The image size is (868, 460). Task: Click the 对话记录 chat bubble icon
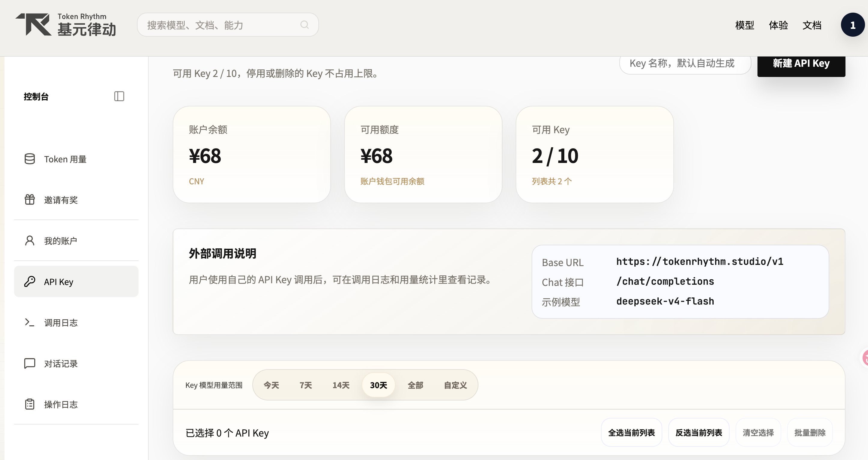click(x=30, y=363)
